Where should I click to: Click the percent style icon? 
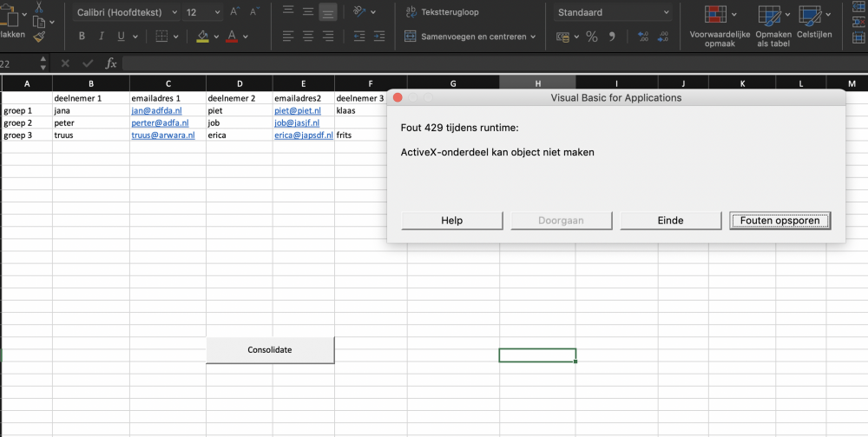[x=591, y=36]
